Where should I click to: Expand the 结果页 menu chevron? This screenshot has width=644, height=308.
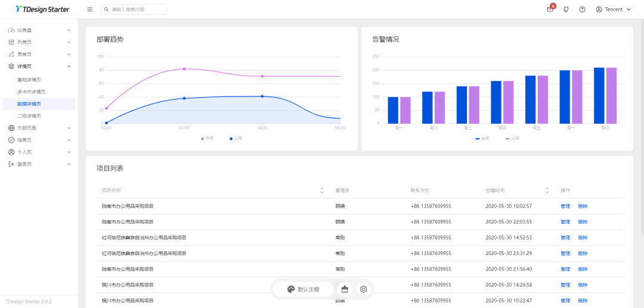(x=69, y=140)
